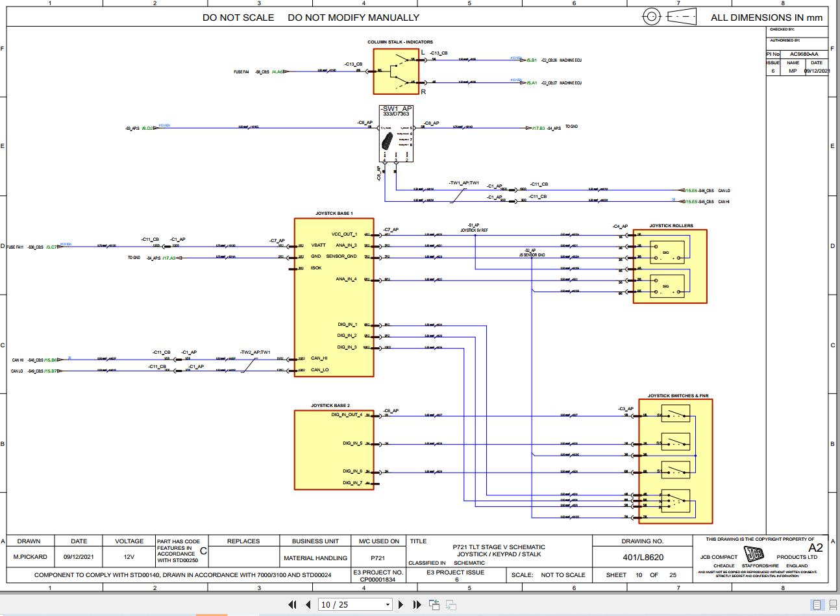
Task: Advance to the next page
Action: [401, 604]
